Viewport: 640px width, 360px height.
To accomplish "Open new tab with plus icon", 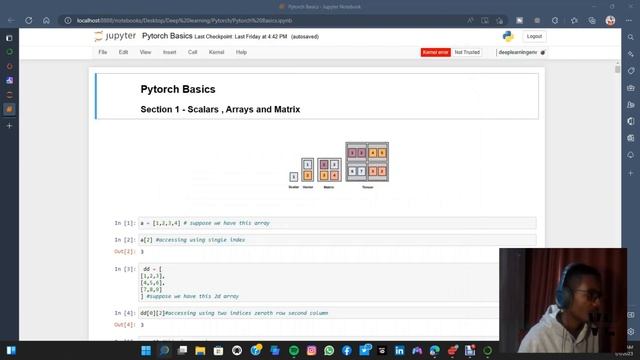I will (x=9, y=126).
